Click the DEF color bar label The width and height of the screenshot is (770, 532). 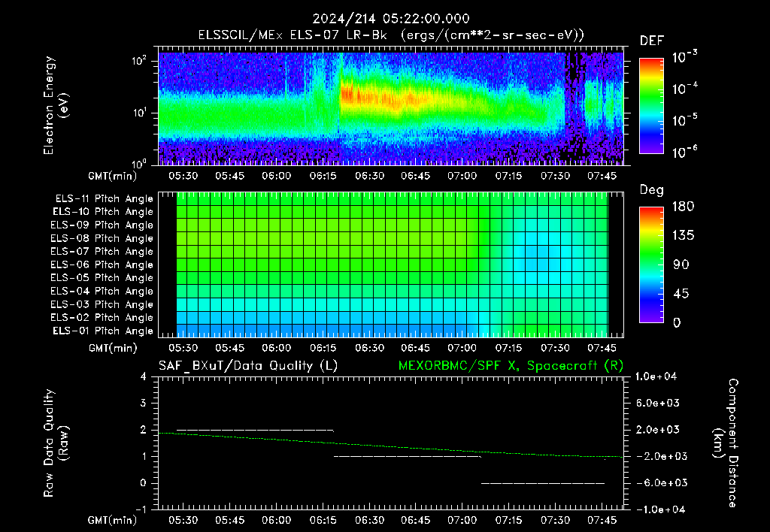[652, 41]
